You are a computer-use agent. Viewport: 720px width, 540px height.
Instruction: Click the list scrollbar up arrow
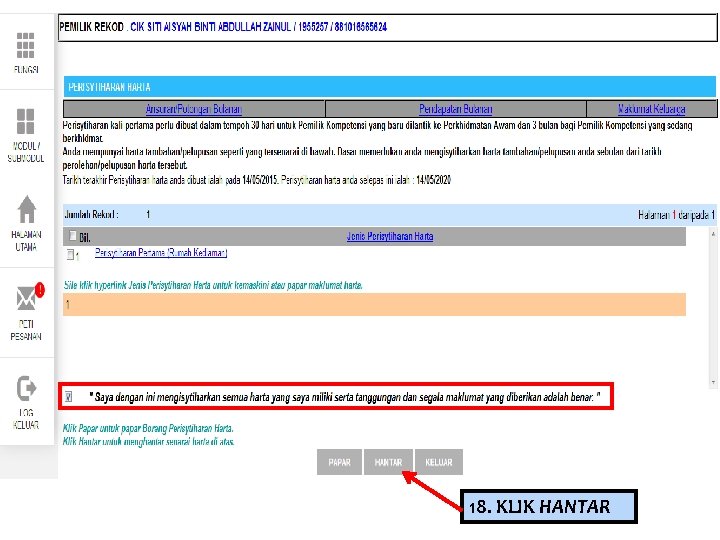coord(713,234)
